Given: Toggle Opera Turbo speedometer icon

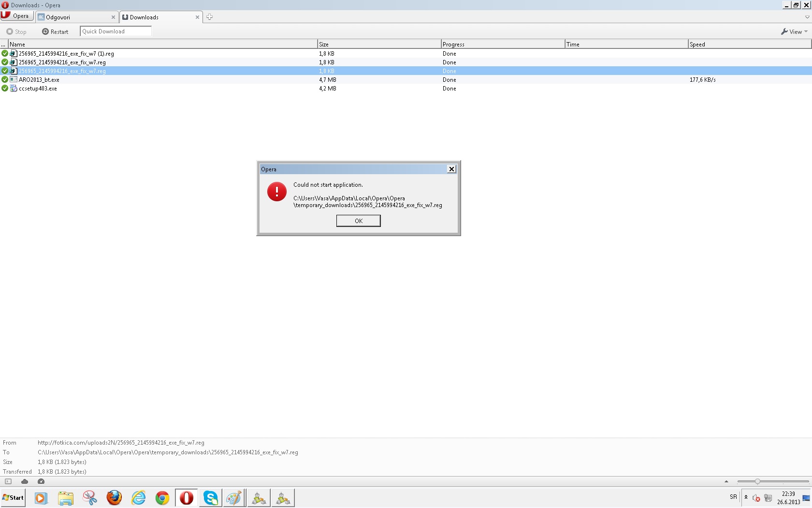Looking at the screenshot, I should point(41,481).
